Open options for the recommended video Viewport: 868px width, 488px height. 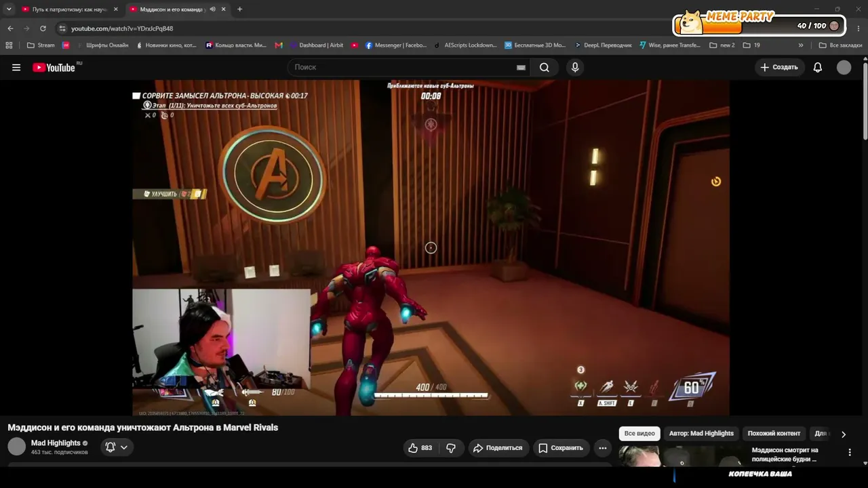[x=850, y=452]
